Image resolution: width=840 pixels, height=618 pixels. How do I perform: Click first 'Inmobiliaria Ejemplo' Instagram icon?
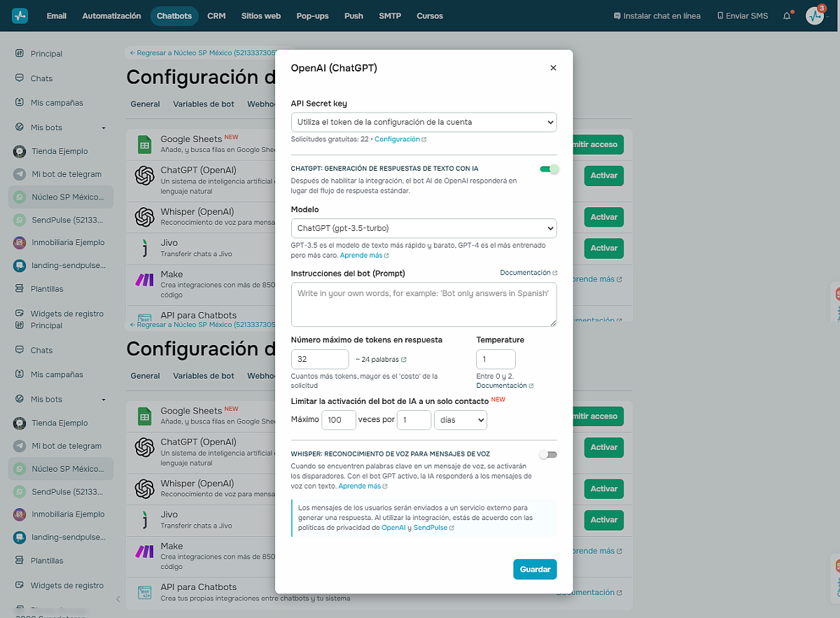pyautogui.click(x=20, y=243)
